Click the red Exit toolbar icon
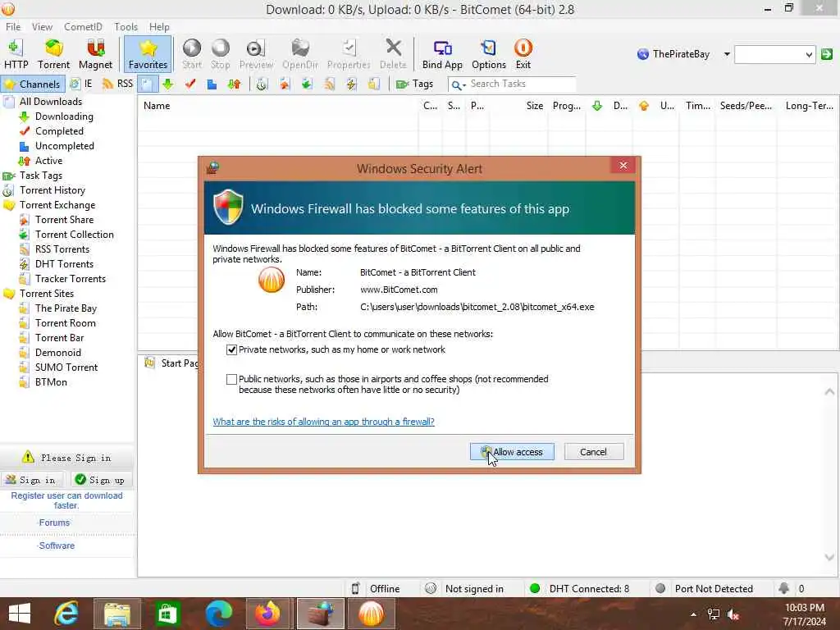Image resolution: width=840 pixels, height=630 pixels. pyautogui.click(x=523, y=54)
